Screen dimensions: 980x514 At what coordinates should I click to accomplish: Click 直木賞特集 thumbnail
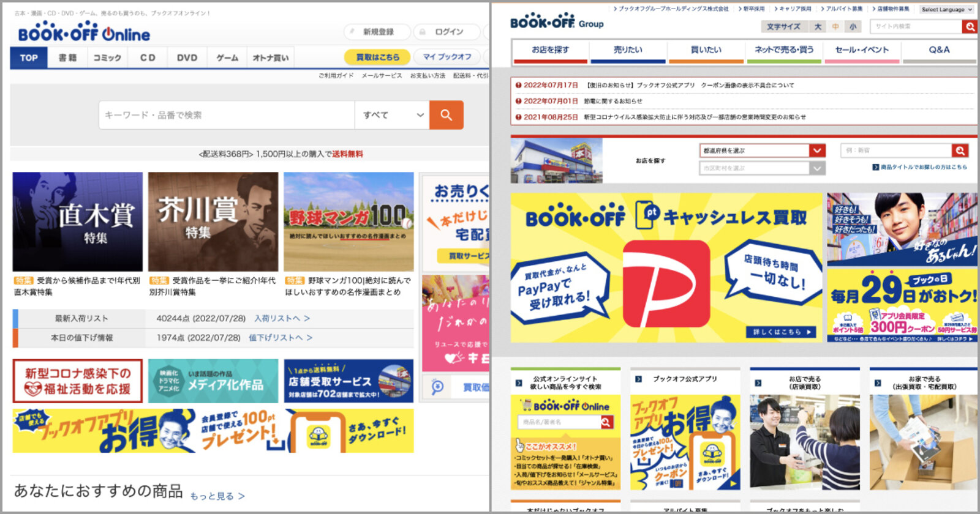pyautogui.click(x=77, y=222)
